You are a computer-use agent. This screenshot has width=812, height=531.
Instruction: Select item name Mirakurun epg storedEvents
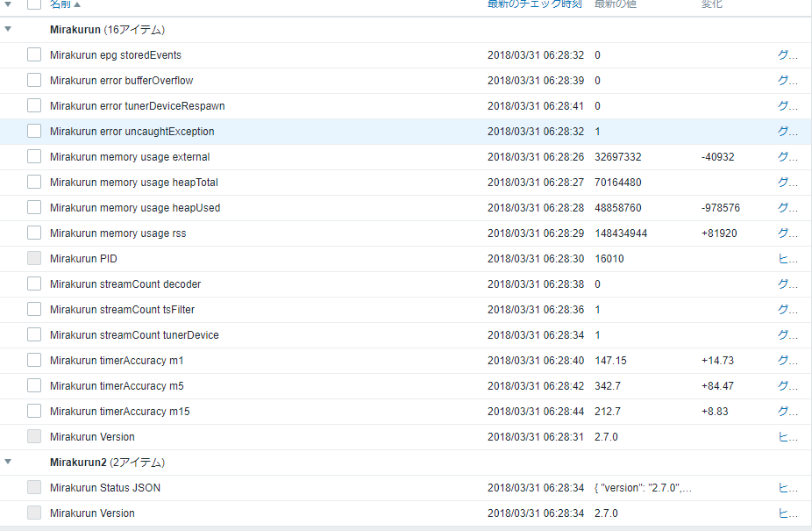116,55
